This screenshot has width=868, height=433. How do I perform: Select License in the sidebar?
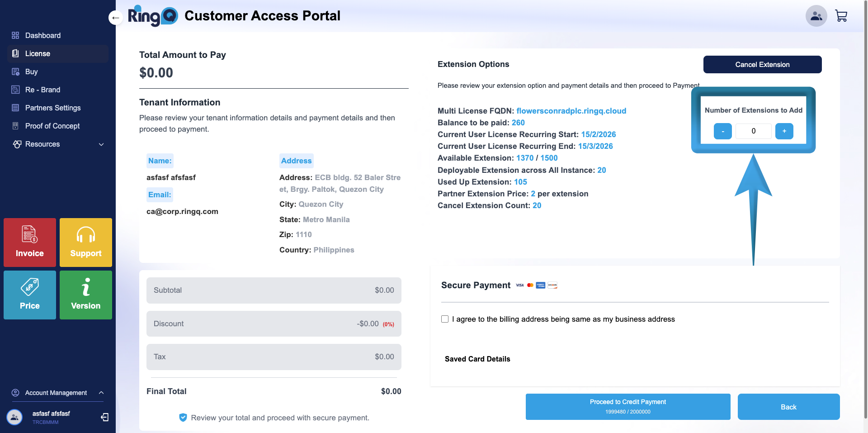[x=38, y=53]
